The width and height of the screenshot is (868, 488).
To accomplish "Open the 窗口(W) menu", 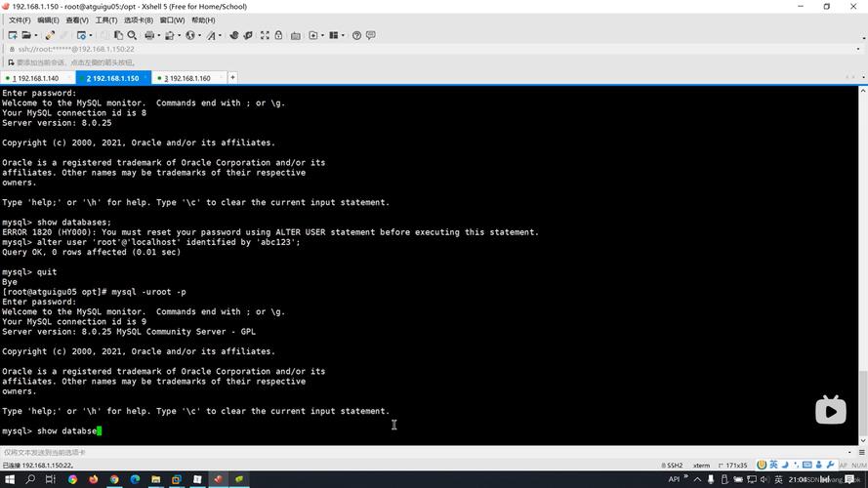I will [x=172, y=20].
